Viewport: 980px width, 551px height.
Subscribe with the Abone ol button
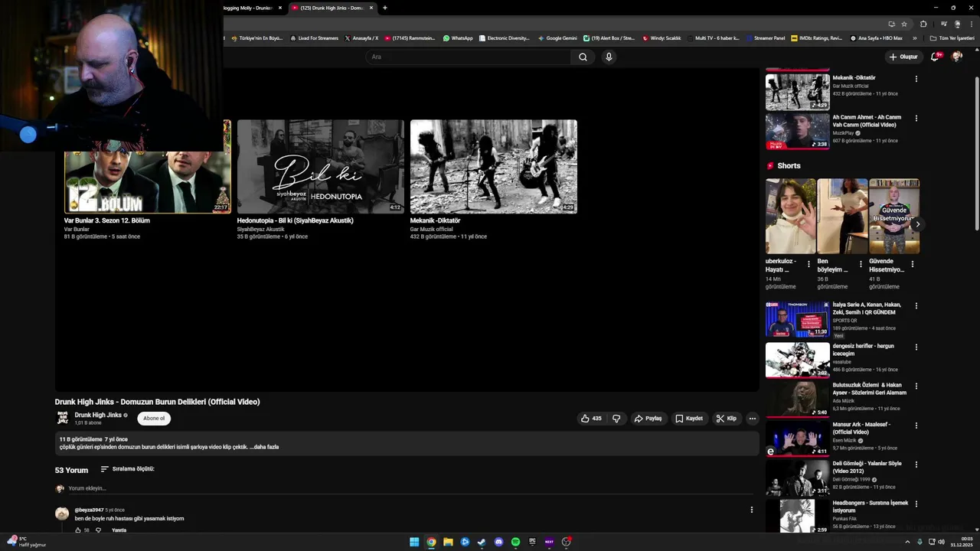154,419
